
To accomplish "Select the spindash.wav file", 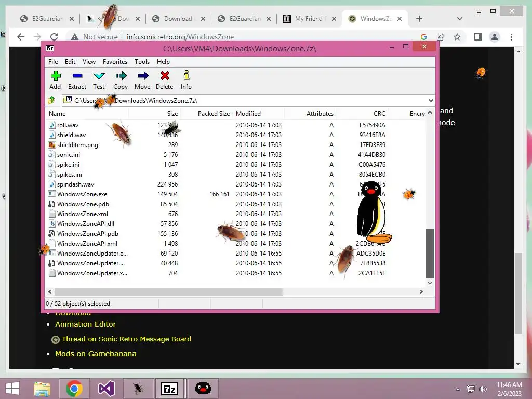I will tap(75, 184).
